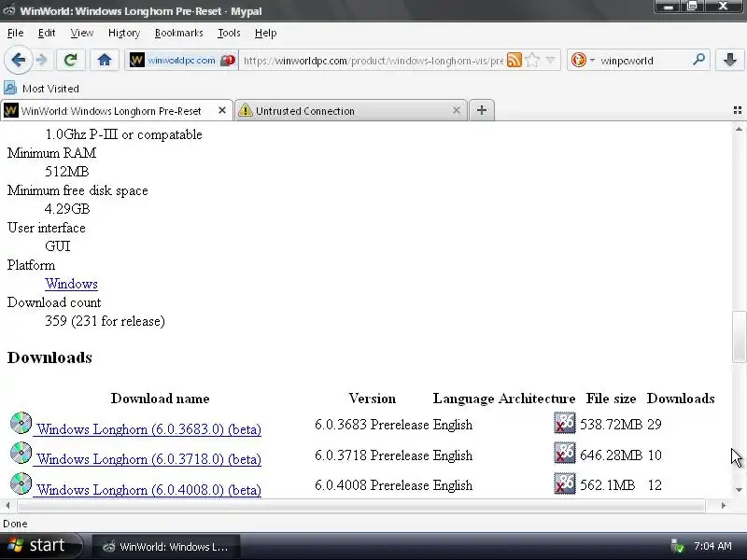
Task: Follow the Windows platform link
Action: 72,284
